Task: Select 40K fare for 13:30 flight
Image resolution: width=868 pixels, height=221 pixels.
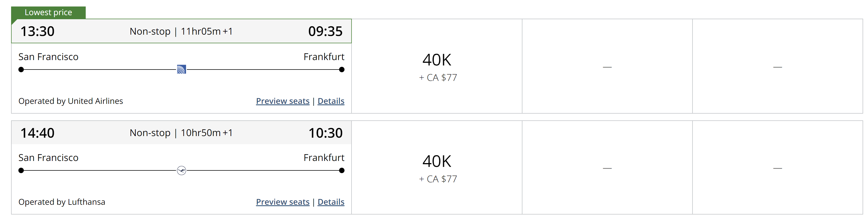Action: 437,66
